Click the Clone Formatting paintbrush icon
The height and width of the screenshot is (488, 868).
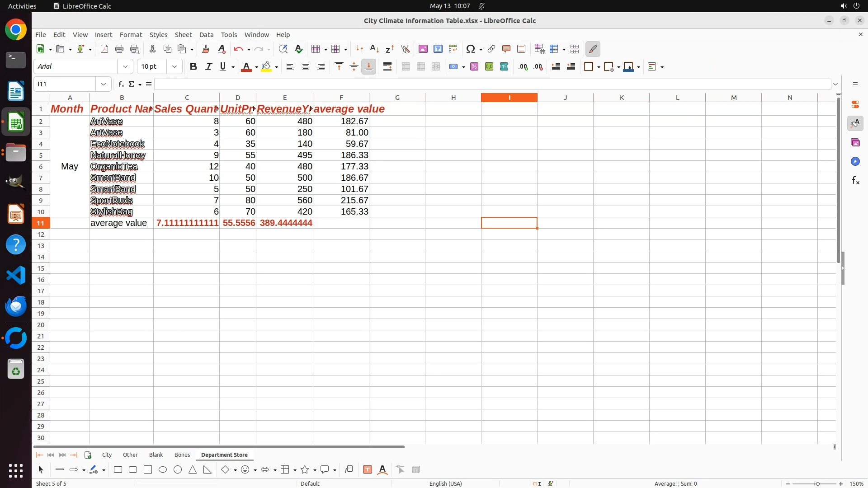pyautogui.click(x=205, y=49)
